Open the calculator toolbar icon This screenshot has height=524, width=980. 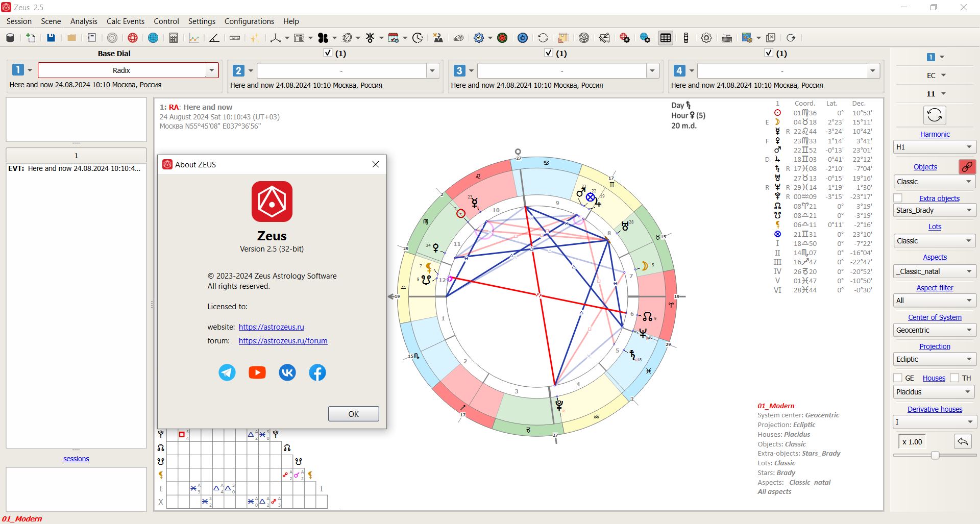(x=174, y=38)
